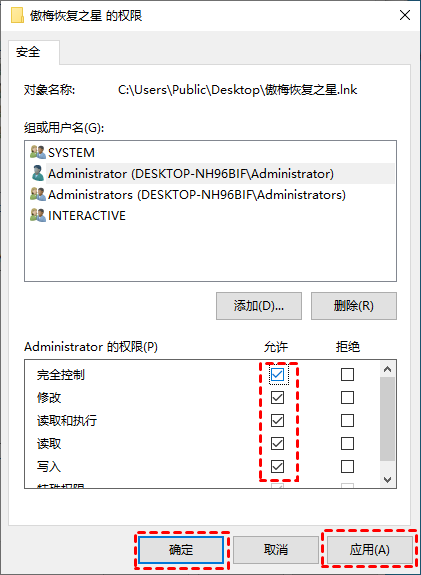Click permissions list scroll up arrow
Screen dimensions: 421x575
click(388, 369)
